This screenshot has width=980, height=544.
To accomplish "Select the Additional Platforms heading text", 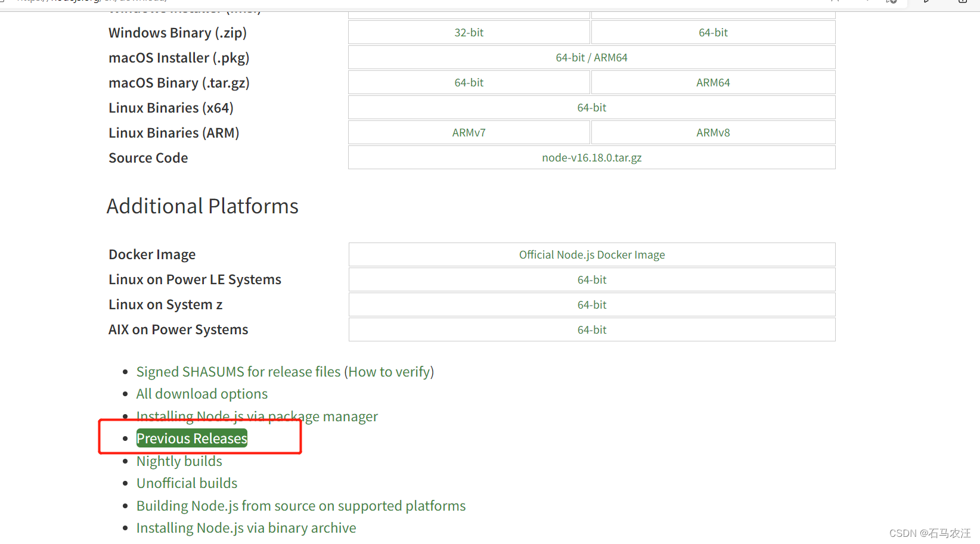I will pyautogui.click(x=203, y=206).
